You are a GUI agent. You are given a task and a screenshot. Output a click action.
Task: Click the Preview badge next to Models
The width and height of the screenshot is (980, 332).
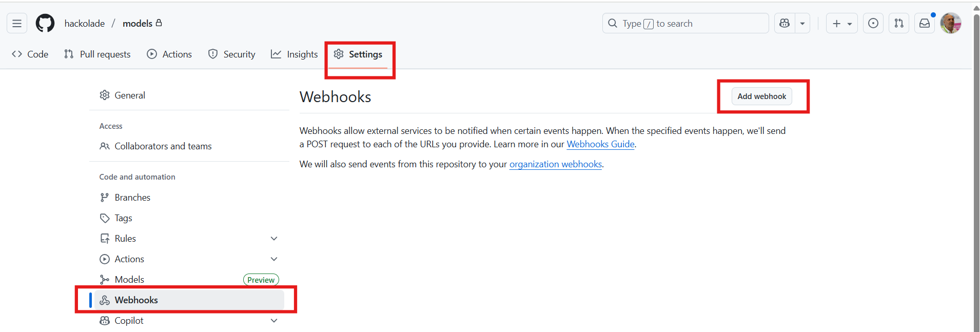pos(261,280)
